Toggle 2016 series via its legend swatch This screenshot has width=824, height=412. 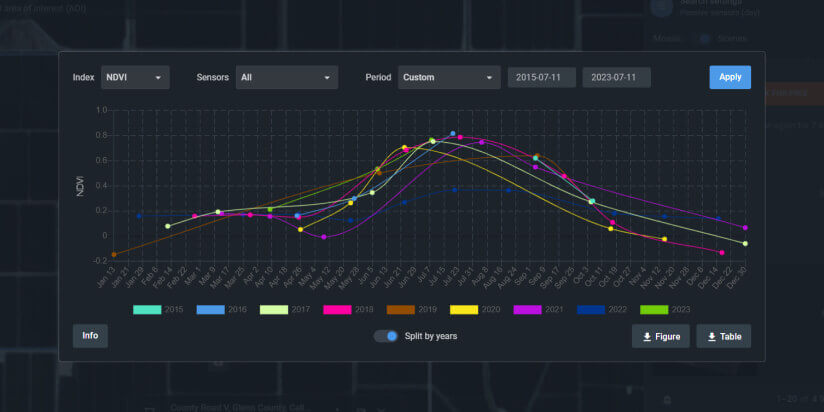[x=210, y=310]
